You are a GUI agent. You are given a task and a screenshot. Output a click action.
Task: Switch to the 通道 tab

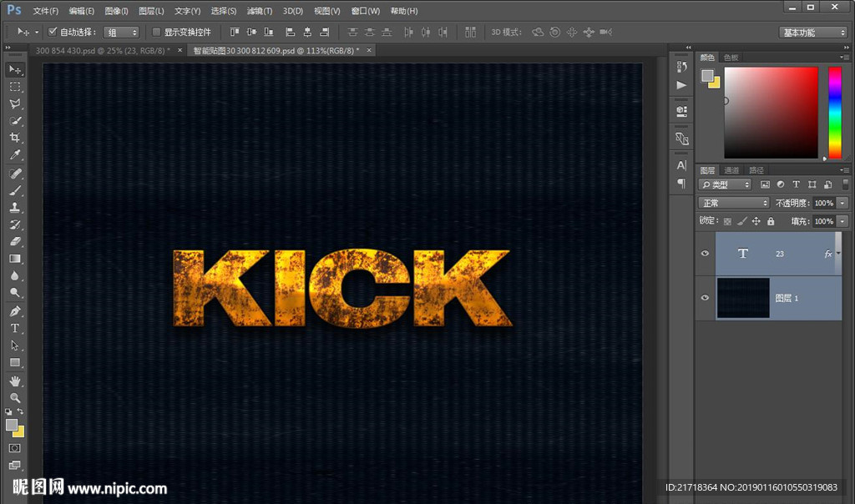(x=731, y=170)
